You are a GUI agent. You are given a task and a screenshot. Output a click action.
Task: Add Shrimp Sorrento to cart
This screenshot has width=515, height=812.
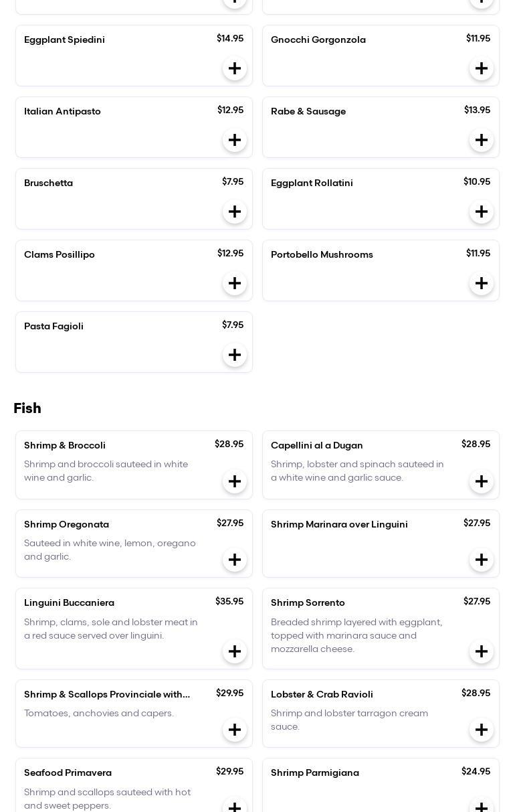coord(482,651)
